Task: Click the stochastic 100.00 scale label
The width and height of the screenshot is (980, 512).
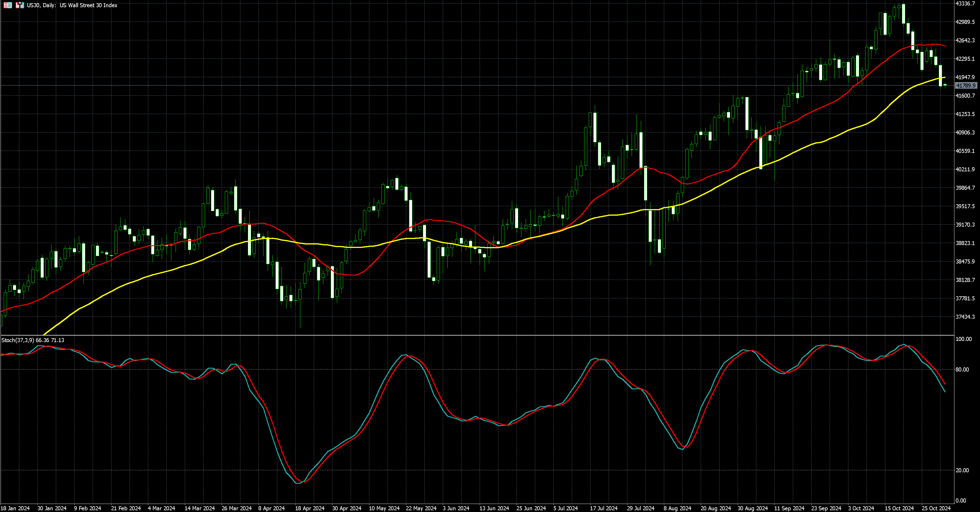Action: 963,339
